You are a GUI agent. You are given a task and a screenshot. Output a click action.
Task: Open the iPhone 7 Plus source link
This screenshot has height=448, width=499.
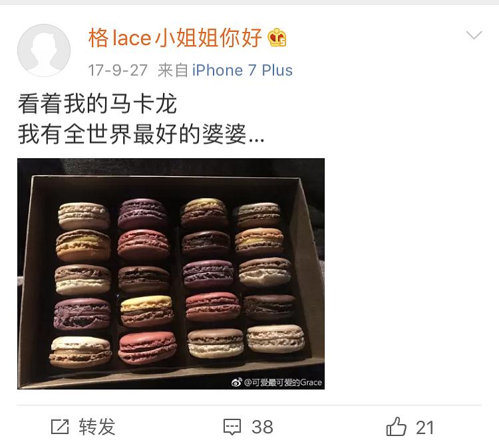pyautogui.click(x=242, y=70)
